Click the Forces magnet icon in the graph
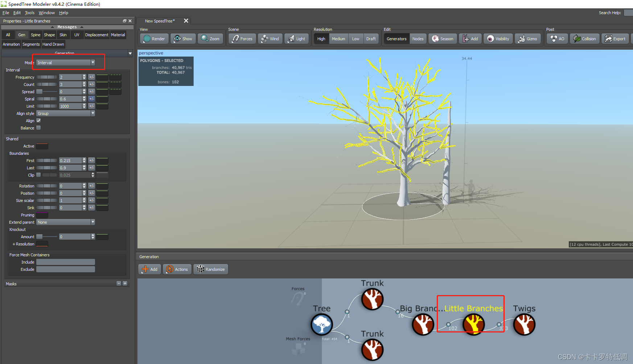This screenshot has width=633, height=364. (x=298, y=299)
